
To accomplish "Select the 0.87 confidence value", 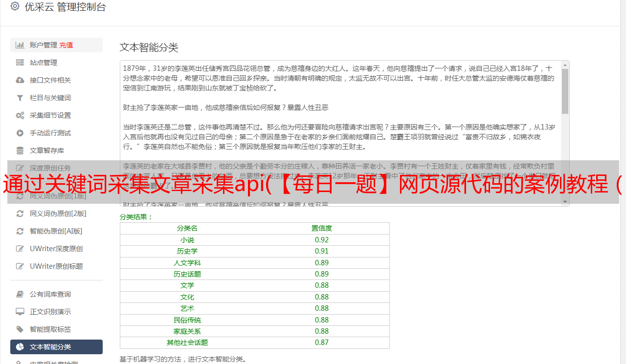I will coord(322,343).
